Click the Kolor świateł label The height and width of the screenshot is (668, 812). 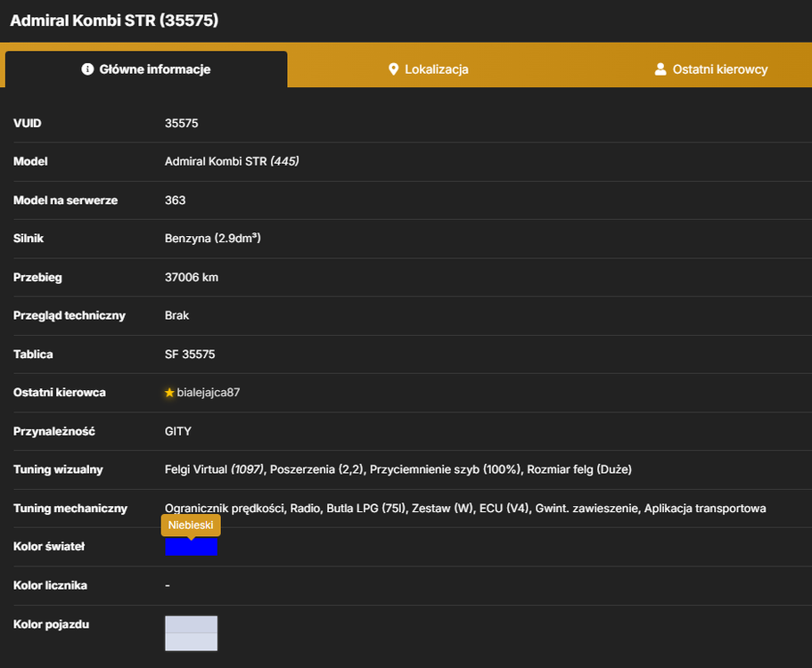click(x=49, y=546)
